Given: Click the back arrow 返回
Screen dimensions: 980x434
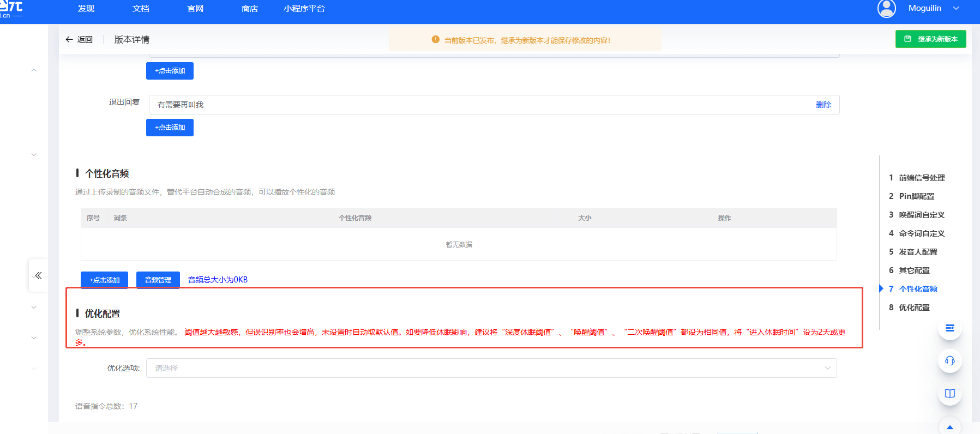Looking at the screenshot, I should tap(79, 40).
